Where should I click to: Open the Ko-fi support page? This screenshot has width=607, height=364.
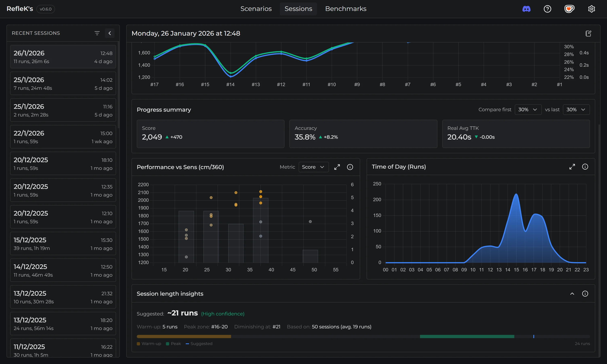tap(569, 9)
